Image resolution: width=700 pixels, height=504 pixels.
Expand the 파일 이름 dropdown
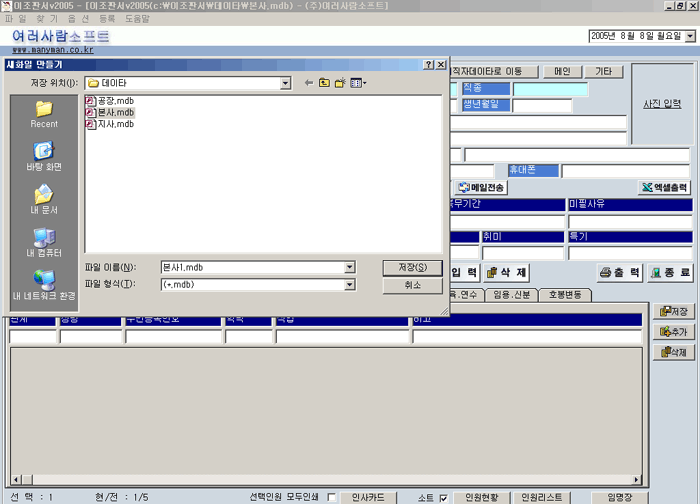349,267
